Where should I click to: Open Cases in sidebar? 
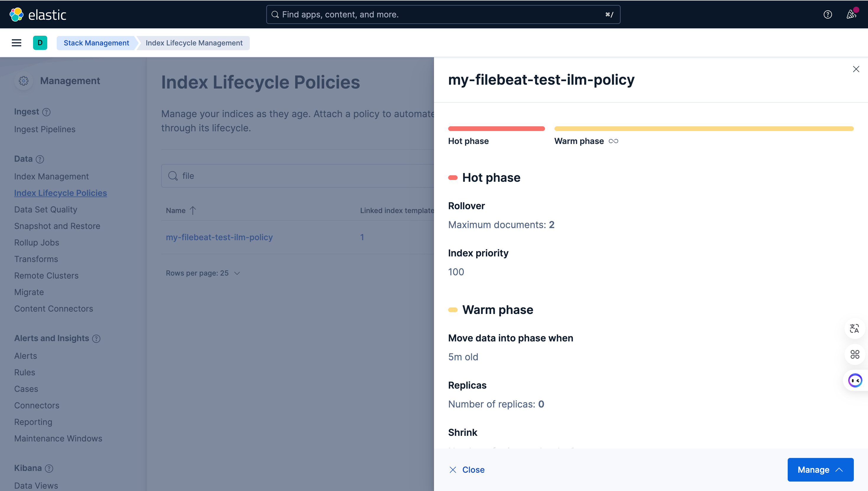click(26, 389)
